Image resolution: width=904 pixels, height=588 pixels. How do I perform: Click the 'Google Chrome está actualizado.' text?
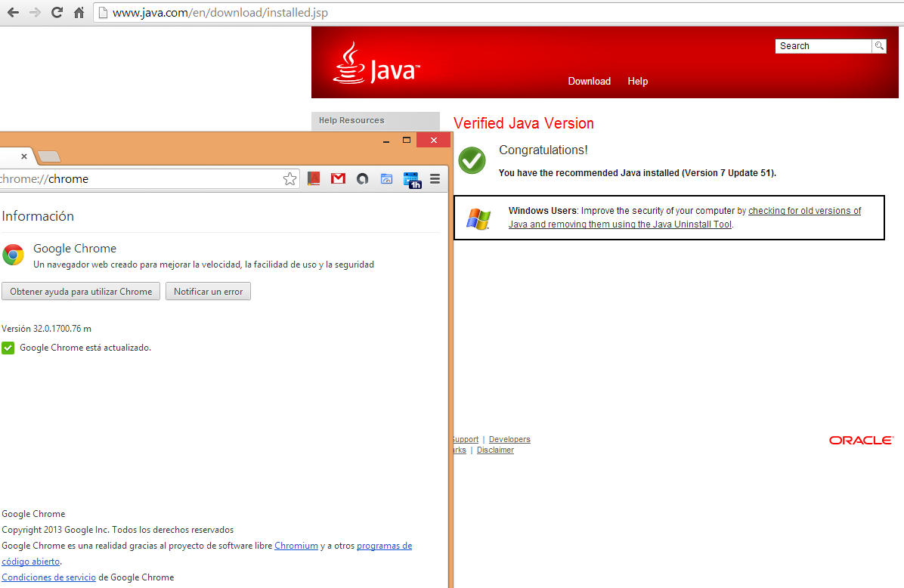pyautogui.click(x=85, y=348)
